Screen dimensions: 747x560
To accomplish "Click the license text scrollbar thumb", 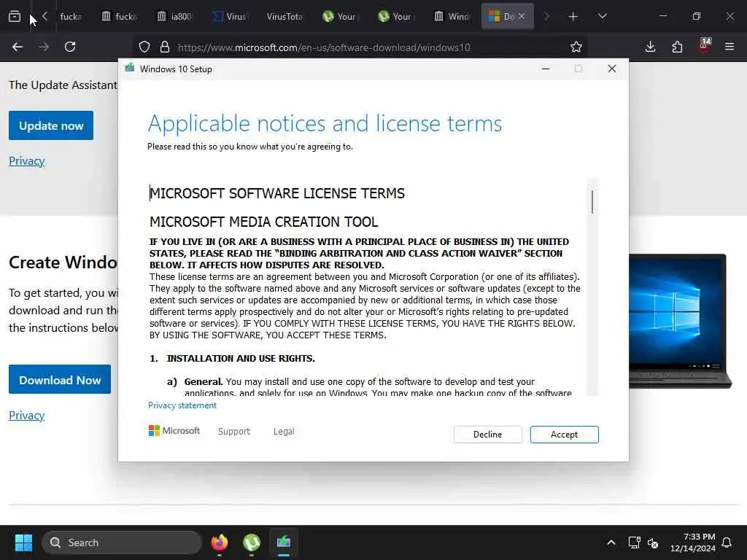I will click(592, 202).
